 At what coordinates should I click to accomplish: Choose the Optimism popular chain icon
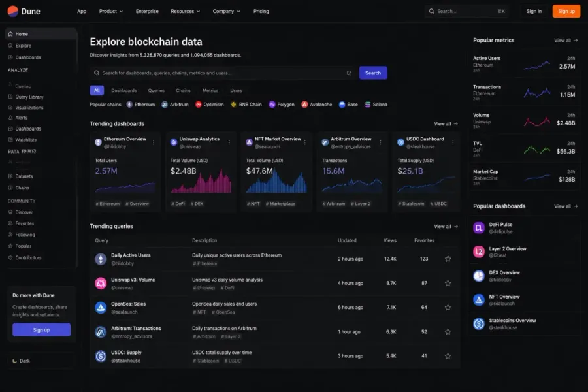pyautogui.click(x=199, y=105)
